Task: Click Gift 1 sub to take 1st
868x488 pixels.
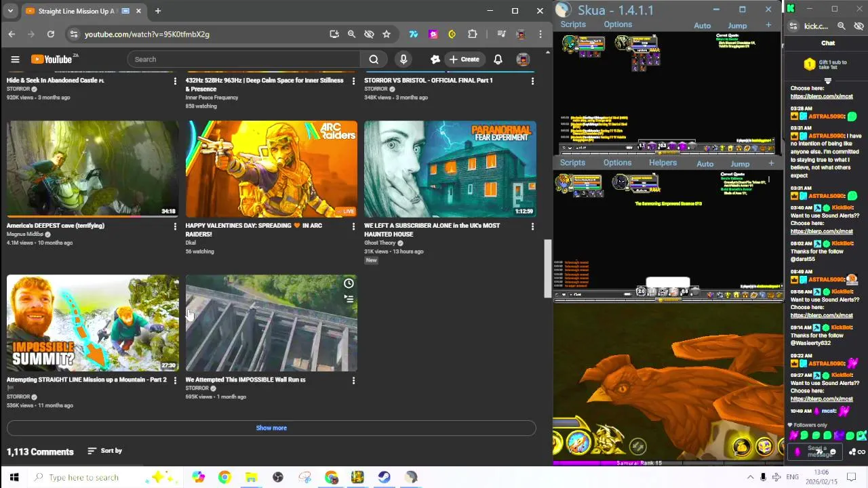Action: 827,64
